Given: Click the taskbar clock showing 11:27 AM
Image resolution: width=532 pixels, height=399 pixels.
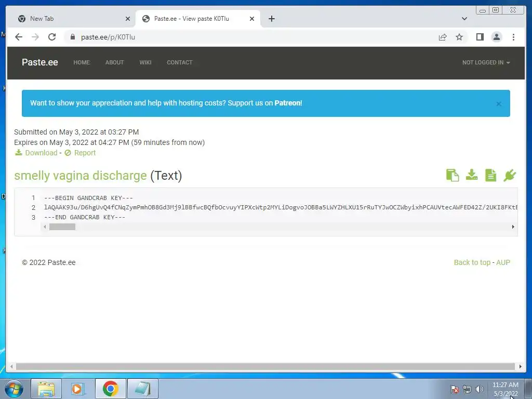Looking at the screenshot, I should tap(505, 389).
